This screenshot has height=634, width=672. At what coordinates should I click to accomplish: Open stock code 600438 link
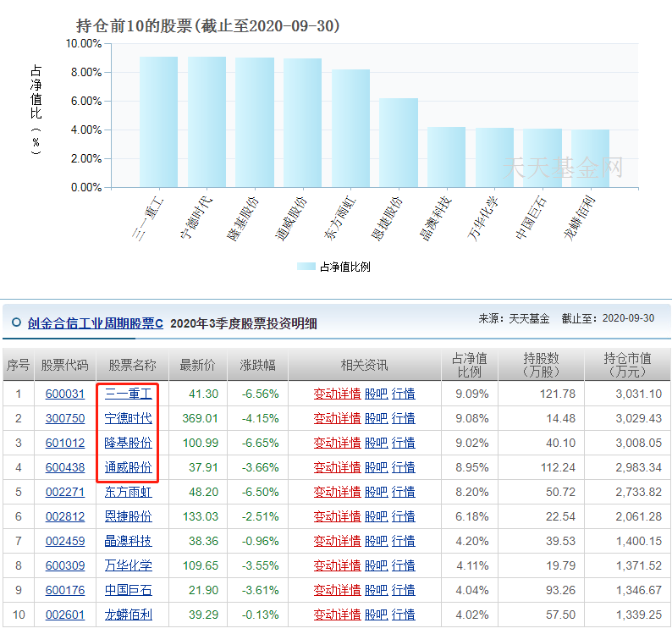(65, 467)
